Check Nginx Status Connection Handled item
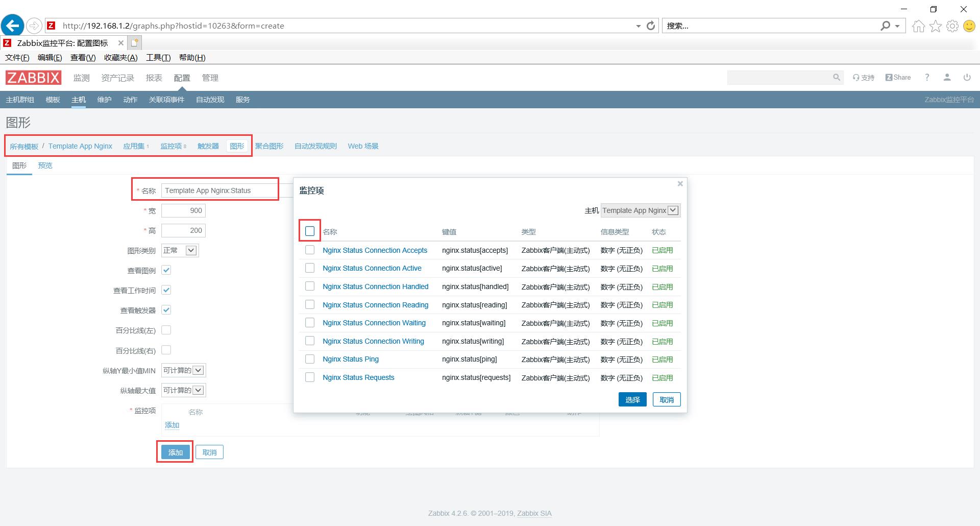Viewport: 980px width, 526px height. point(310,286)
